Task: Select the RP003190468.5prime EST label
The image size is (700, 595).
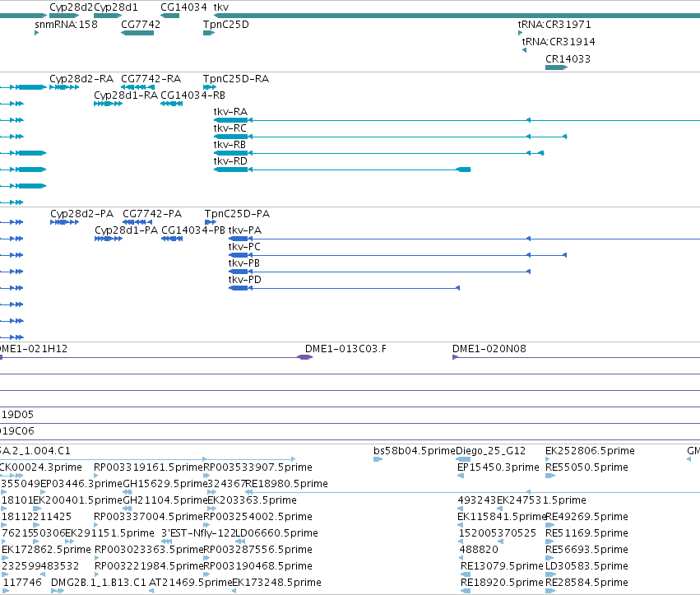Action: [x=258, y=566]
